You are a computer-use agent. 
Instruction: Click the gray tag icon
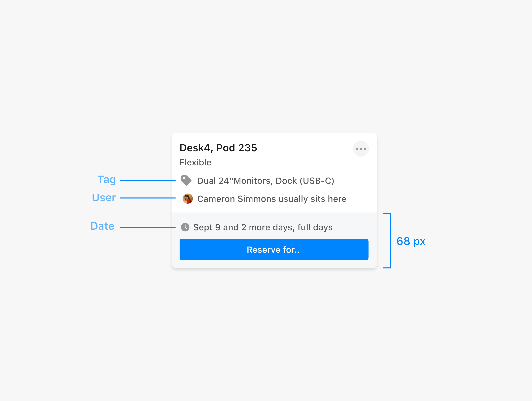coord(186,180)
